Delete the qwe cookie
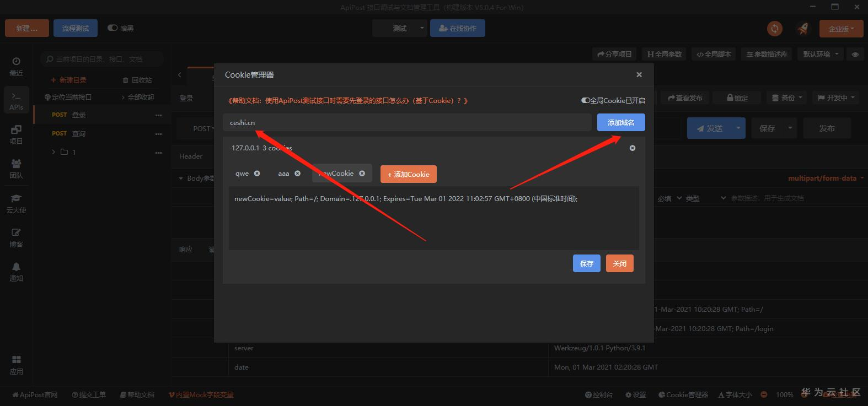The image size is (868, 406). click(257, 174)
